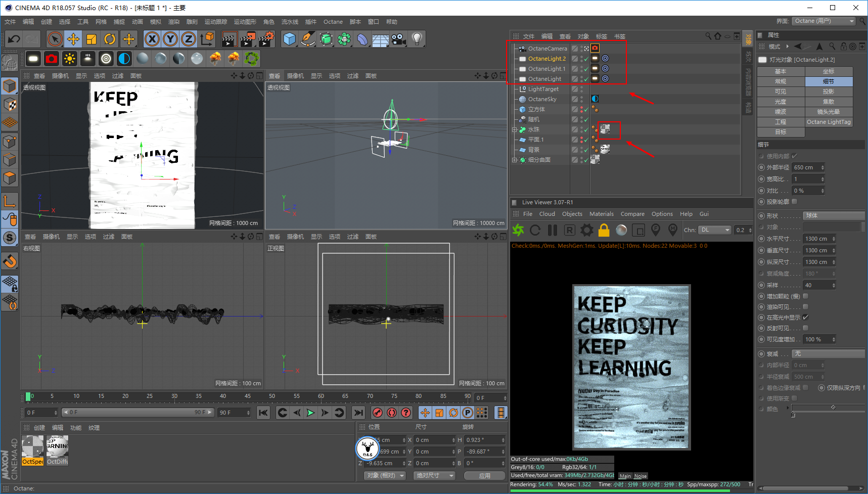Open the Octane main menu
Viewport: 868px width, 494px height.
point(333,22)
